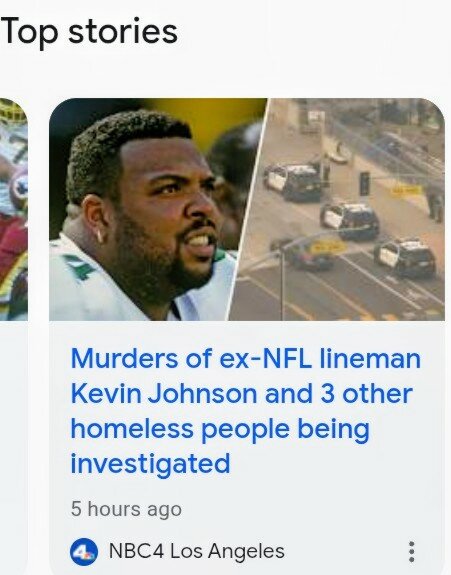Click the NBC4 round logo icon

point(84,552)
